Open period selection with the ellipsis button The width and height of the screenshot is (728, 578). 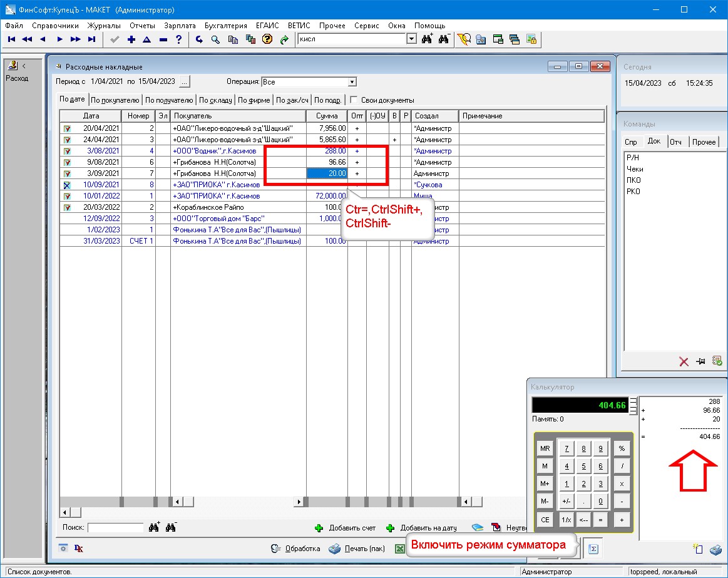[184, 81]
